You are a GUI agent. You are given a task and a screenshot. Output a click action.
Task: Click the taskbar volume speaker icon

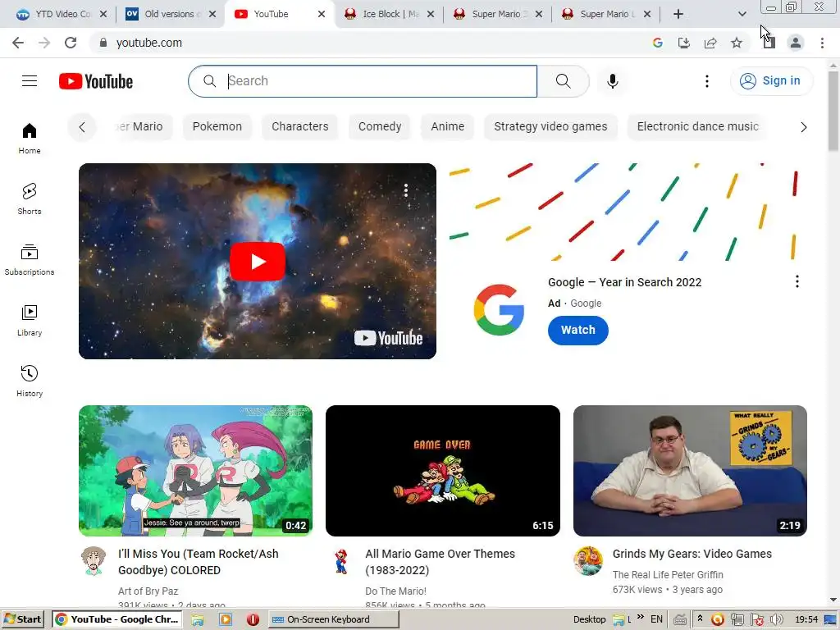coord(776,619)
